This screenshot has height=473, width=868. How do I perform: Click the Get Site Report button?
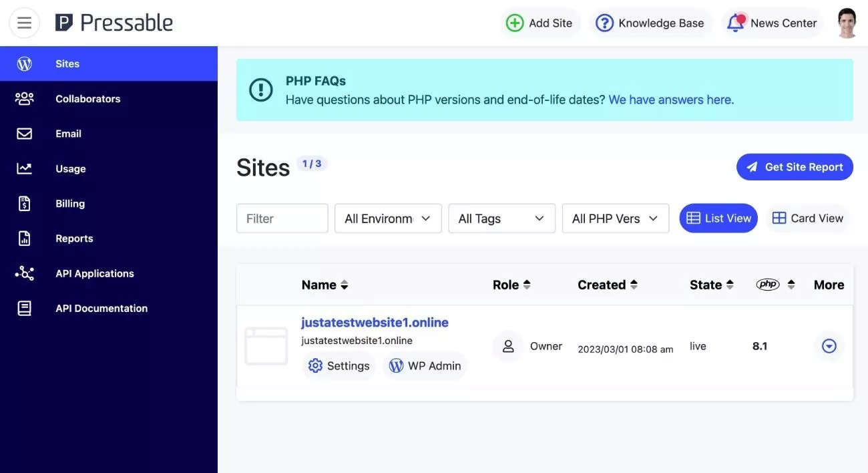(x=795, y=167)
